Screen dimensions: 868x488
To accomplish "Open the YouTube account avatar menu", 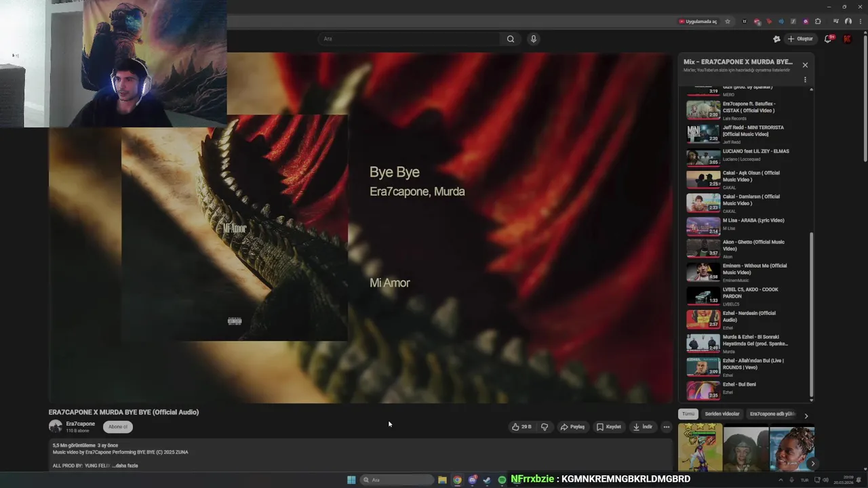I will (x=847, y=39).
